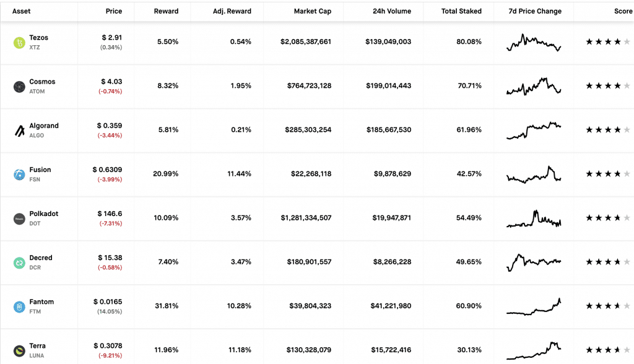Click the Decred star score rating
Screen dimensions: 634x364
coord(607,262)
